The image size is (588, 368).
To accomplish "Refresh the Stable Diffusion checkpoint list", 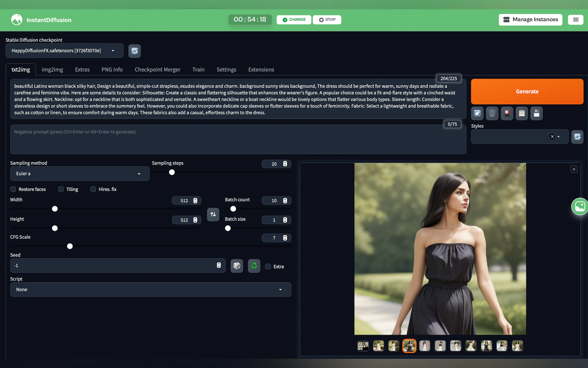I will tap(134, 51).
